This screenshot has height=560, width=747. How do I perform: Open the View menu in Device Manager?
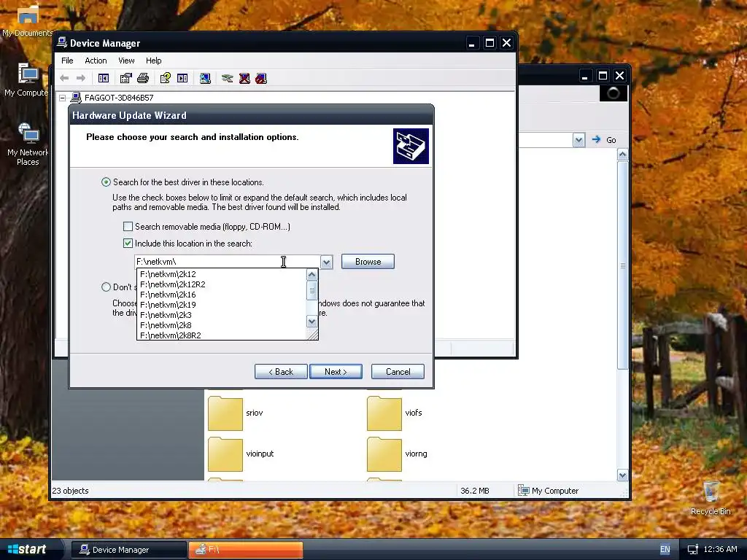[x=126, y=61]
